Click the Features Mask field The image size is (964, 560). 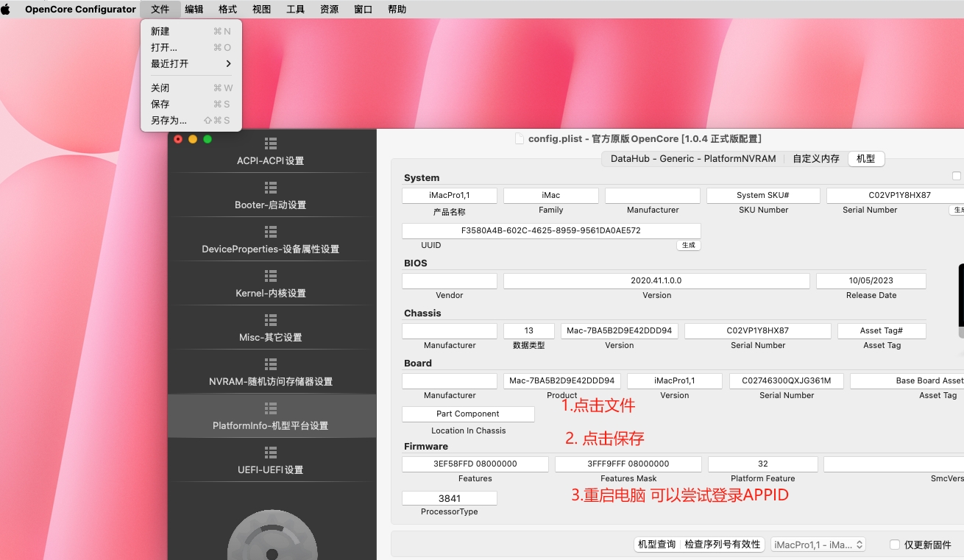coord(628,464)
